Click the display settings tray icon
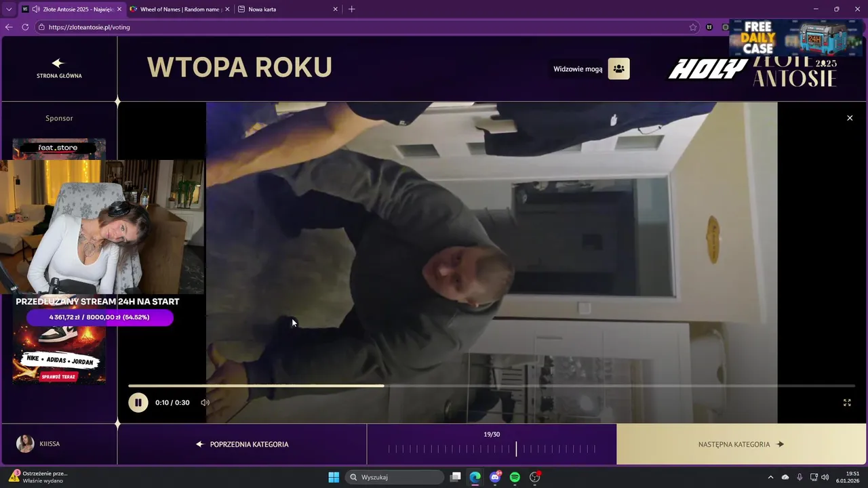This screenshot has width=868, height=488. [x=814, y=477]
